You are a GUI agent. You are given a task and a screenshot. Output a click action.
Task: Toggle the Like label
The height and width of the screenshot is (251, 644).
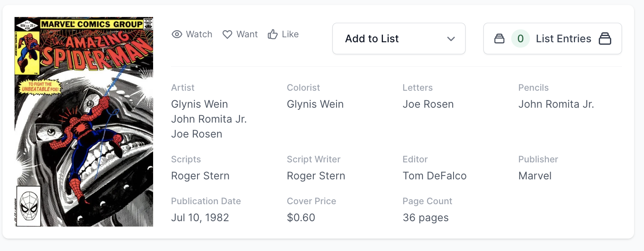[290, 34]
